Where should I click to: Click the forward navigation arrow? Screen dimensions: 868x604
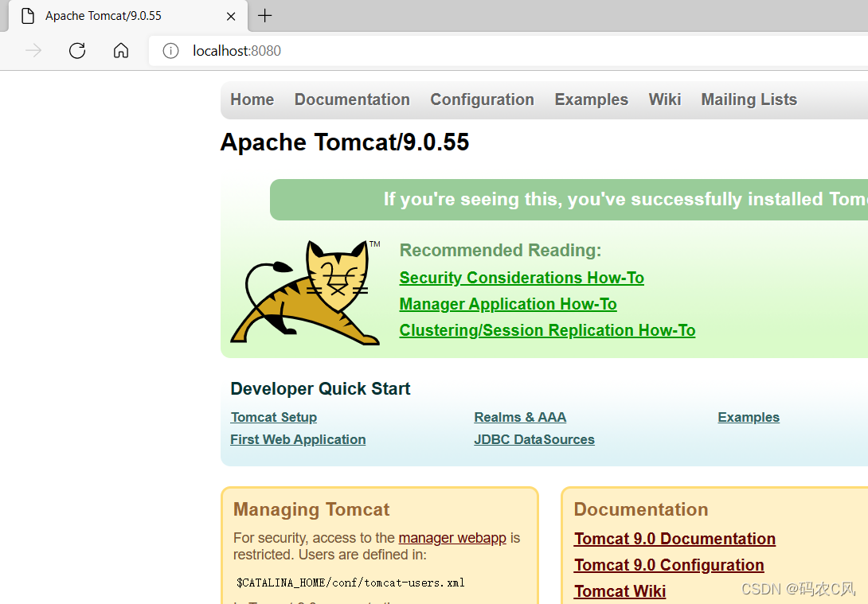33,51
